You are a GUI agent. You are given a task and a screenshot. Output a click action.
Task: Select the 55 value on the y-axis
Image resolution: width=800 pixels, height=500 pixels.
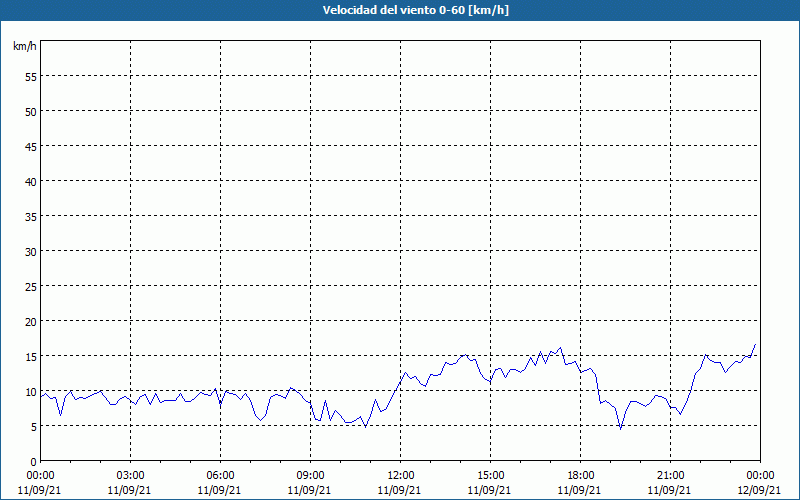coord(31,77)
